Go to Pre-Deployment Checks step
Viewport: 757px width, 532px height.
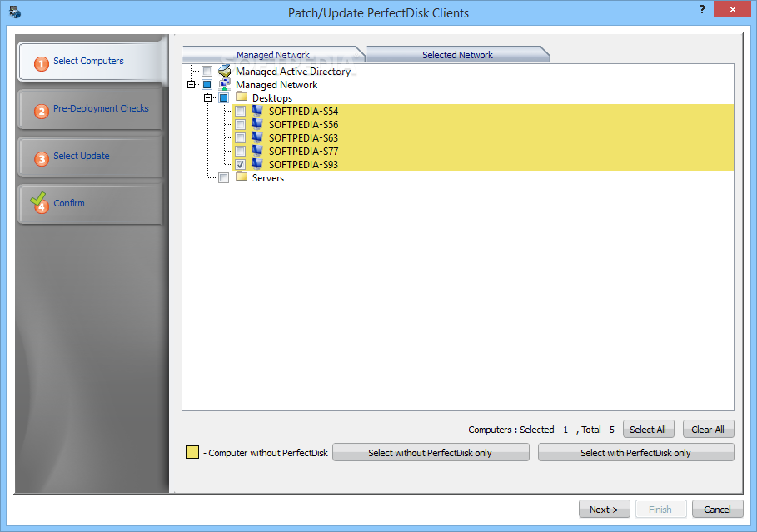pos(91,108)
